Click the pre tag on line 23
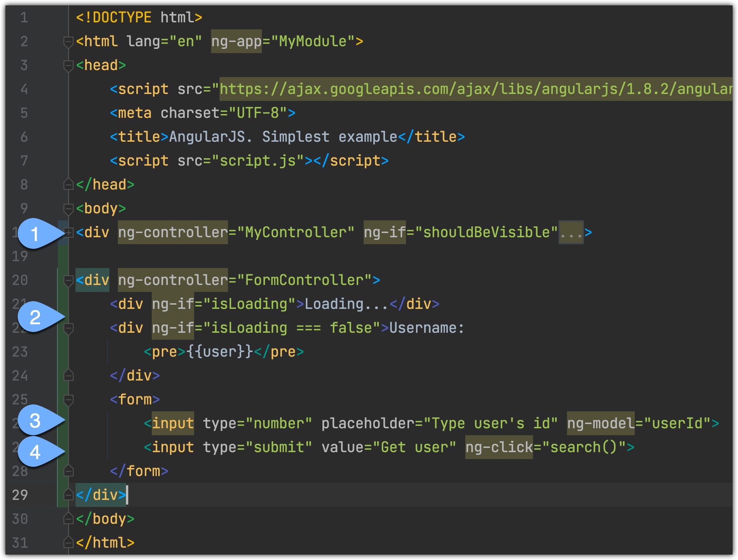738x560 pixels. [164, 352]
